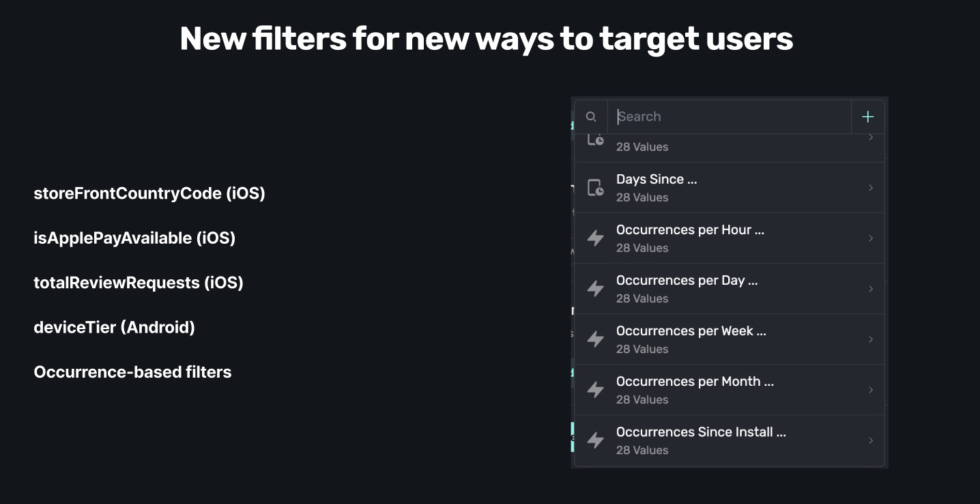Click the 28 Values label under Days Since
Viewport: 980px width, 504px height.
[642, 197]
